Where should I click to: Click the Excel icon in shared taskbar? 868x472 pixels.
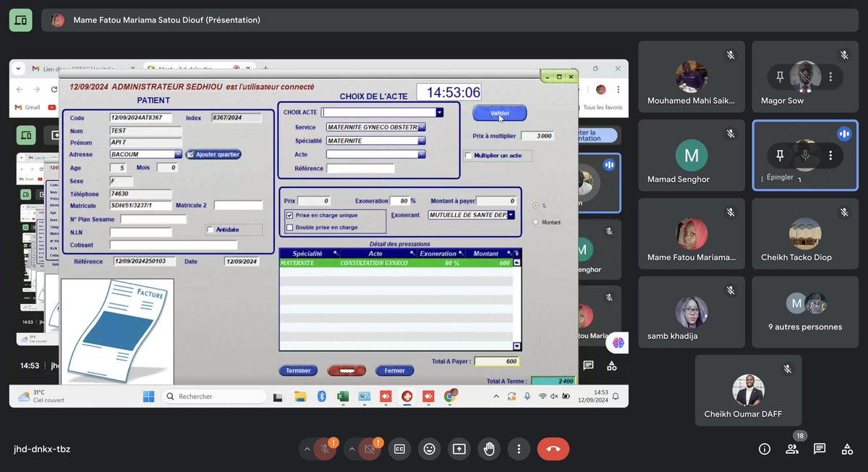pyautogui.click(x=343, y=397)
